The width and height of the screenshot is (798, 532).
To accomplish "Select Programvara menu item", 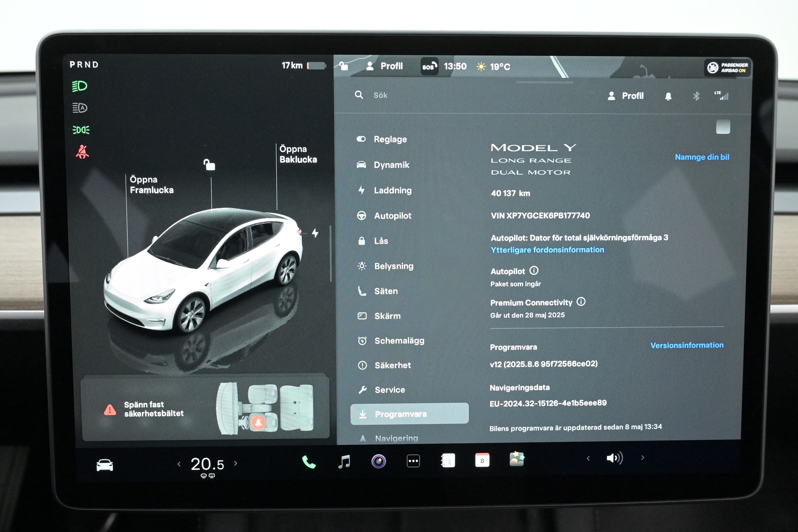I will pyautogui.click(x=410, y=414).
